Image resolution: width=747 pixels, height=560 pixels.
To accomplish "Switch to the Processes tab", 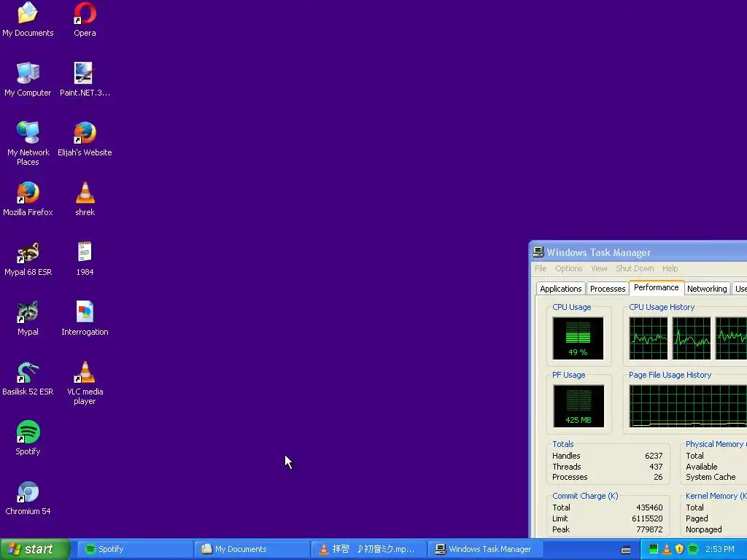I will pos(608,289).
